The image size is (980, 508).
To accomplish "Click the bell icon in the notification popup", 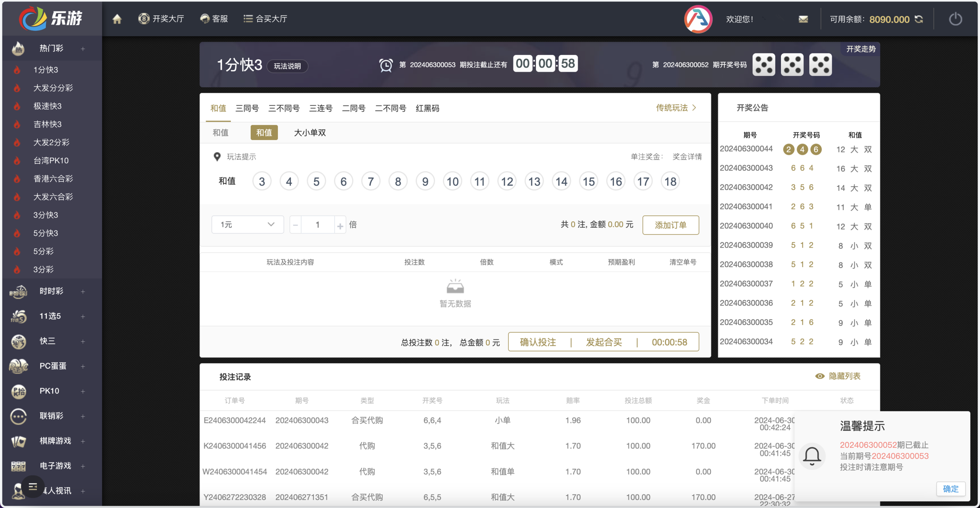I will (812, 456).
